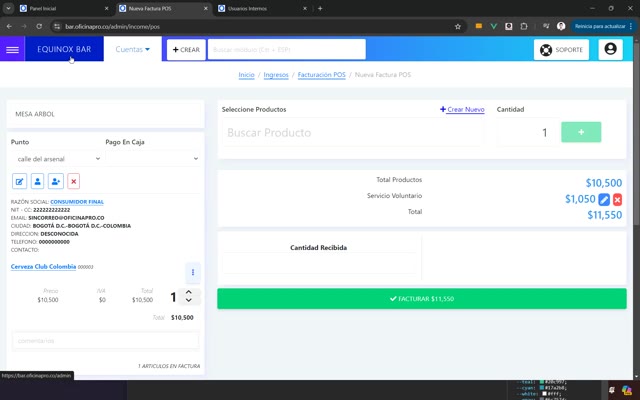Screen dimensions: 640x400
Task: Click the edit customer pencil icon
Action: 20,181
